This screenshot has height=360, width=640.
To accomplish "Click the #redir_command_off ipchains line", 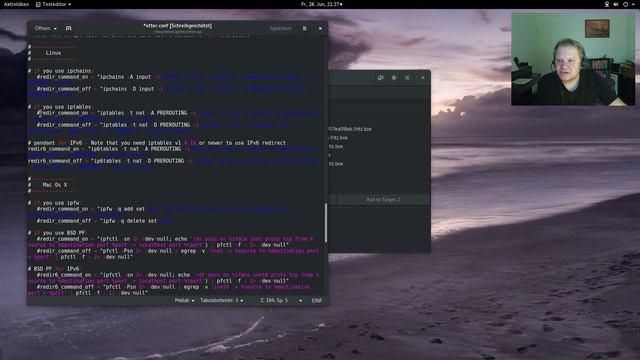I will point(176,89).
